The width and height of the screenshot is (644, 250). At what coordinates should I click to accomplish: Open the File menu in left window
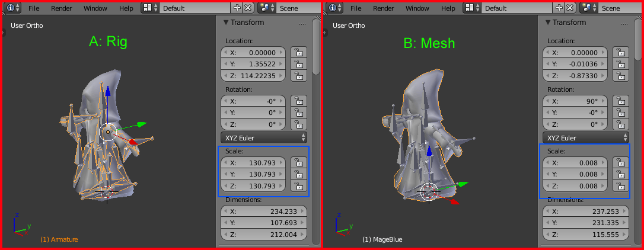coord(34,8)
